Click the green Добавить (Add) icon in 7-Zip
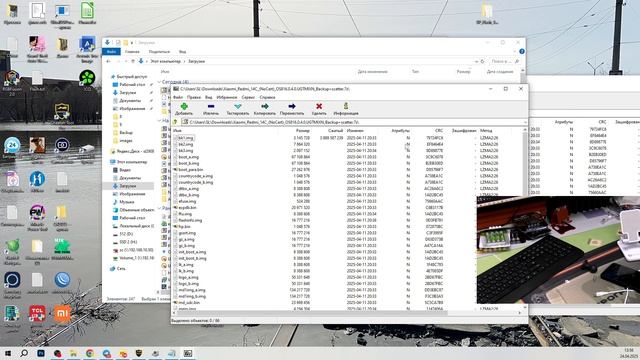The width and height of the screenshot is (640, 360). click(184, 106)
